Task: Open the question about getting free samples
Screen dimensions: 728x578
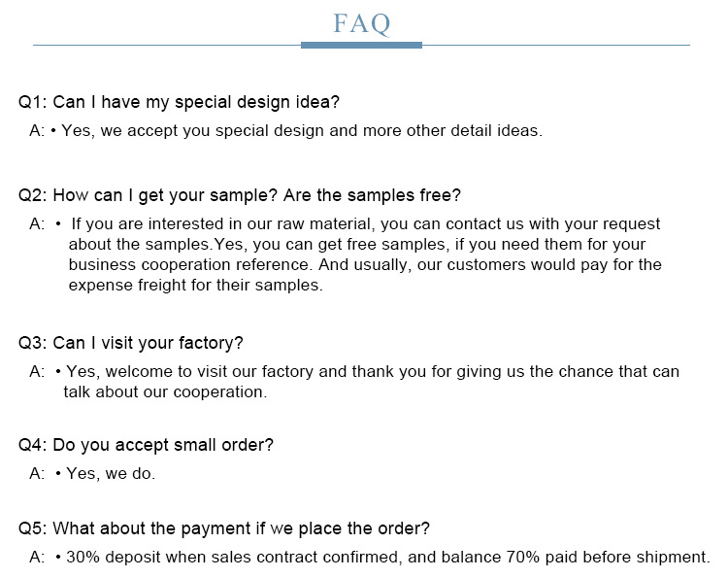Action: [240, 195]
